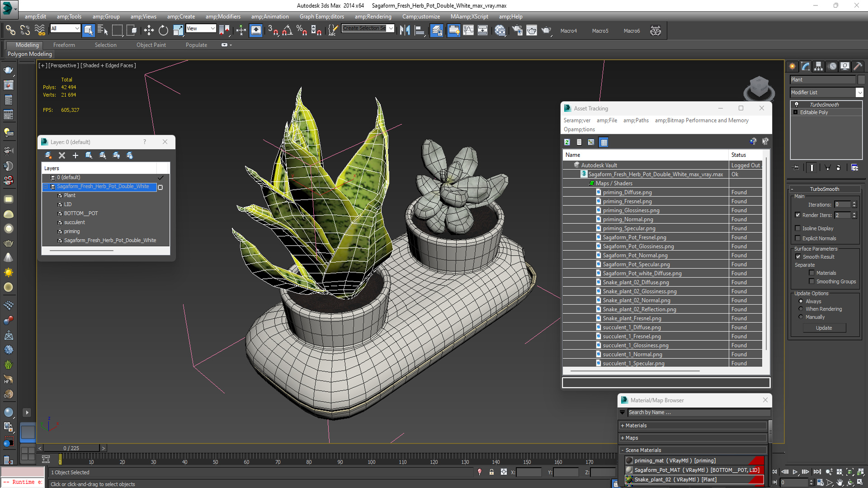This screenshot has width=868, height=488.
Task: Open the Graph Editors menu
Action: [321, 17]
